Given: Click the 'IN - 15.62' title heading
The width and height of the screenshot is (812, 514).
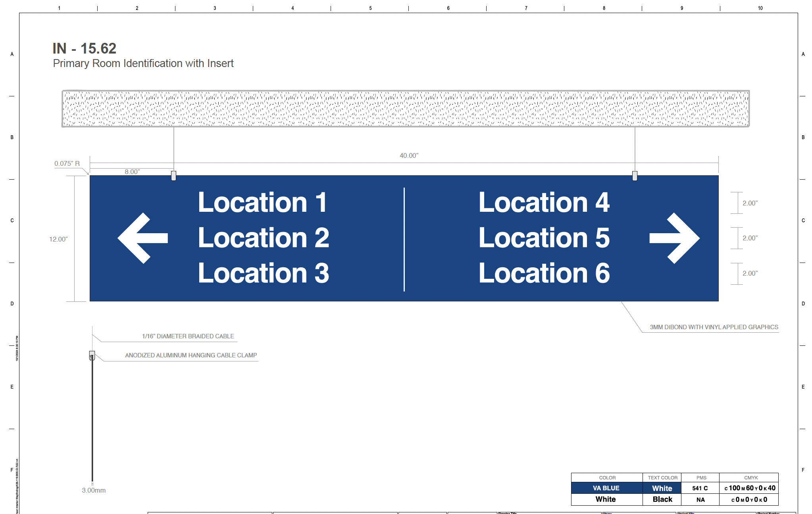Looking at the screenshot, I should click(85, 48).
